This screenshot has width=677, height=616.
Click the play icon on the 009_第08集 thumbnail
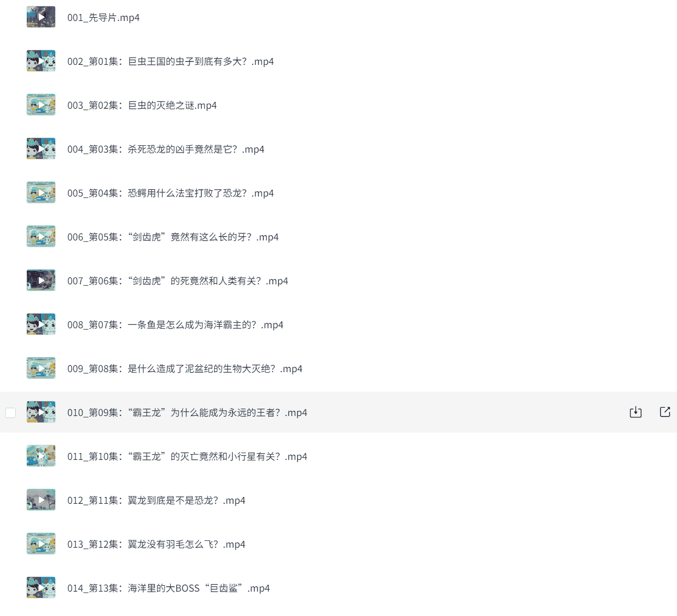[x=41, y=368]
